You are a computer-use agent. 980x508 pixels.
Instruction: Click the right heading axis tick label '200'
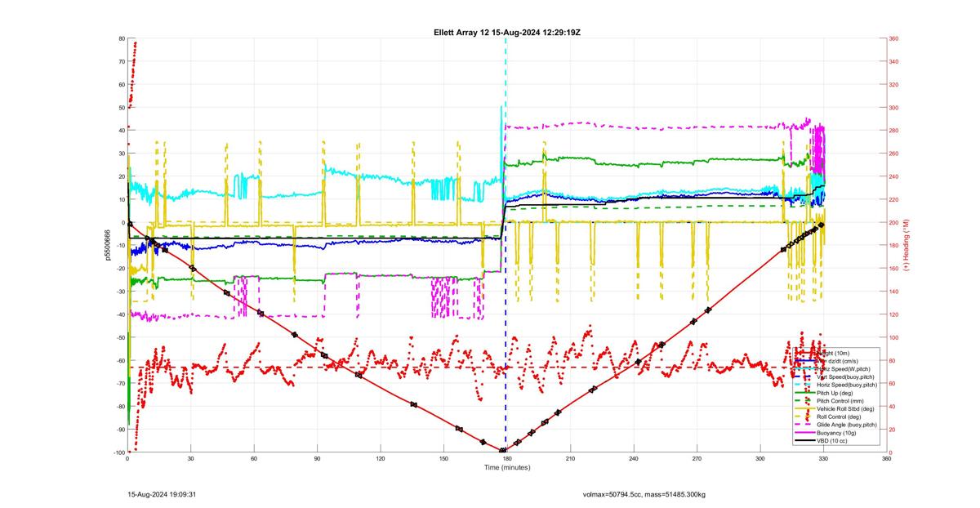pos(894,222)
